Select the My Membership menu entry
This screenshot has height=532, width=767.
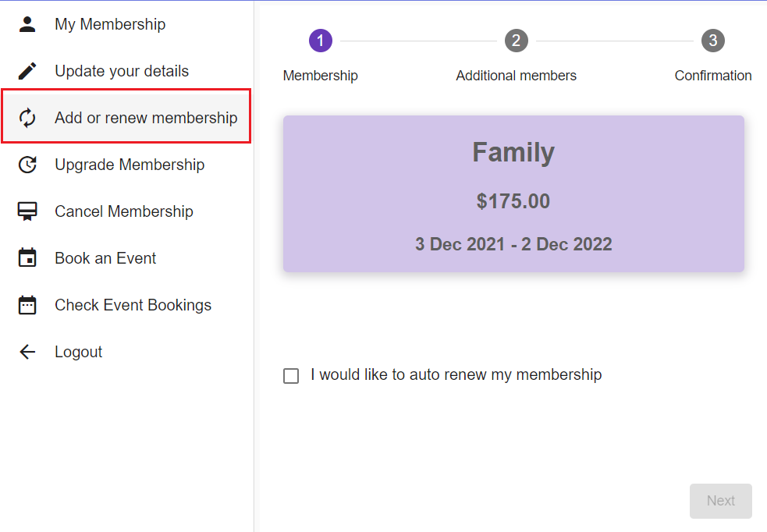pos(110,23)
